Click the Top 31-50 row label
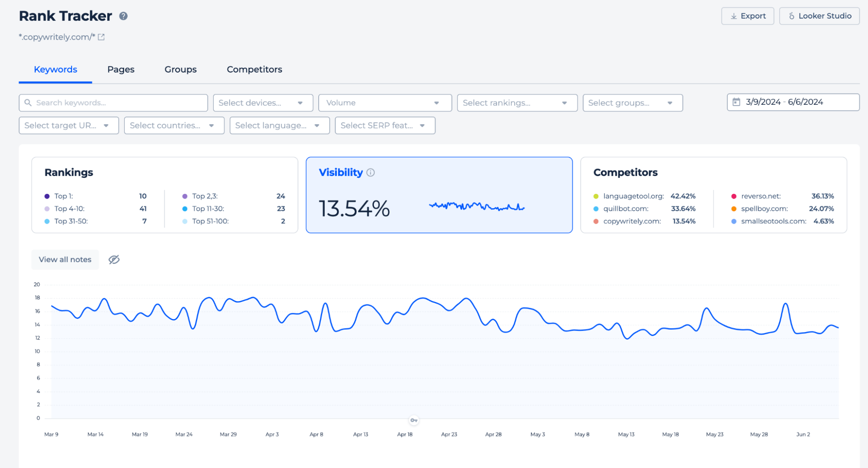 [x=71, y=221]
